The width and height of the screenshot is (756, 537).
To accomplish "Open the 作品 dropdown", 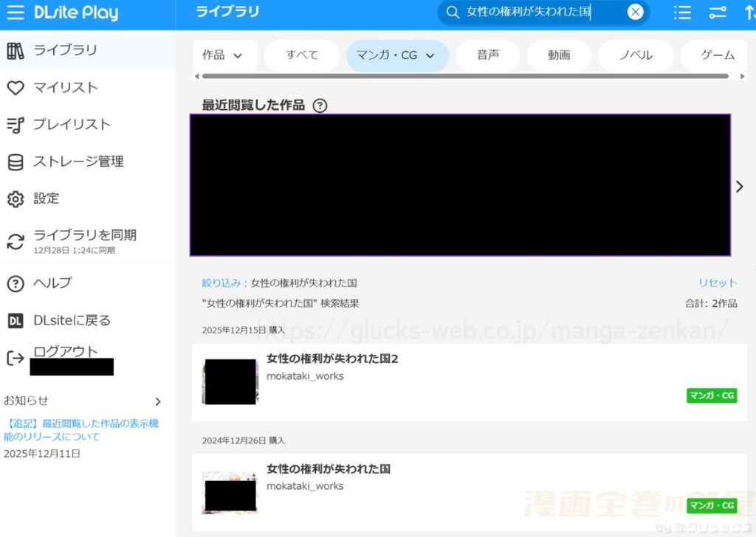I will tap(224, 55).
